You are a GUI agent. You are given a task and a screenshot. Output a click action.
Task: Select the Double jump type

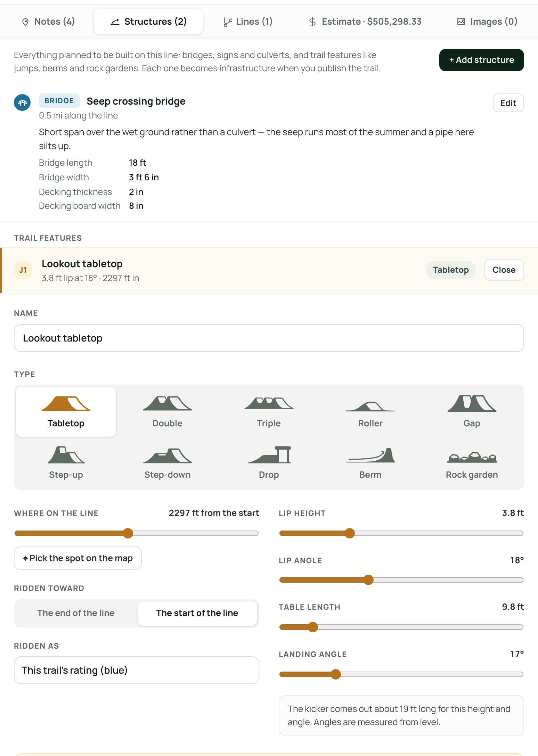tap(168, 412)
